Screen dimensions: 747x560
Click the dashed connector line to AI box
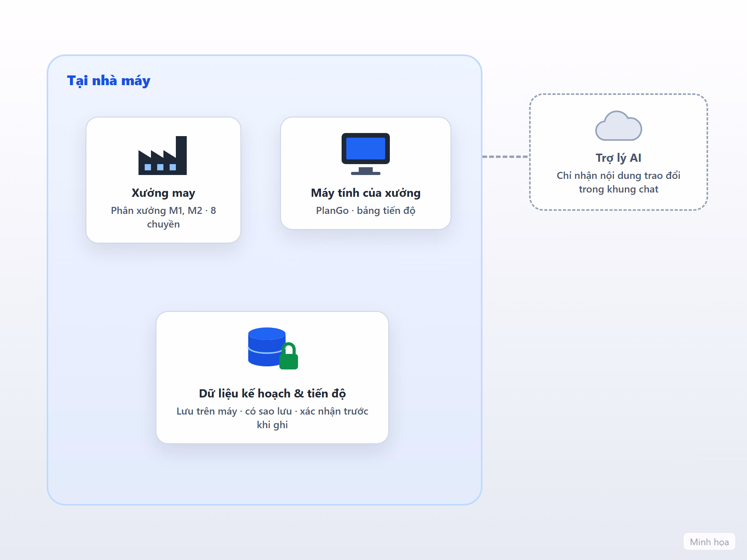point(506,157)
